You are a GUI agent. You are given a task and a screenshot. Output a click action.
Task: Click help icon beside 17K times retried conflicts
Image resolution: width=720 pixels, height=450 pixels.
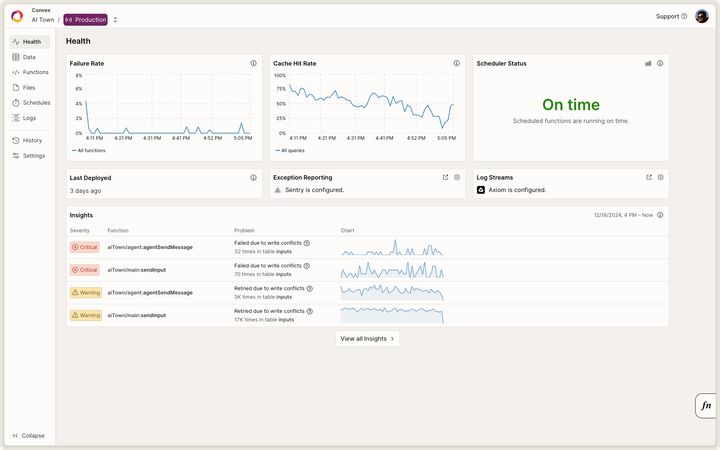tap(309, 311)
